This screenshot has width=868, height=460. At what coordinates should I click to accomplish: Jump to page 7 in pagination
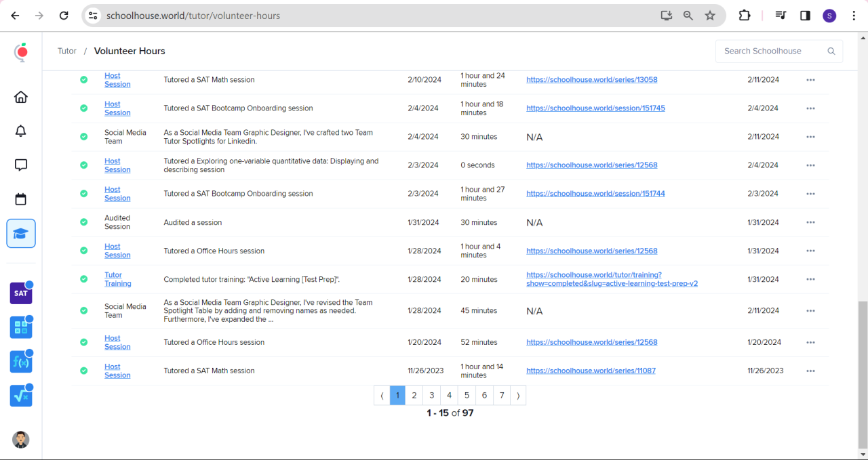[501, 396]
